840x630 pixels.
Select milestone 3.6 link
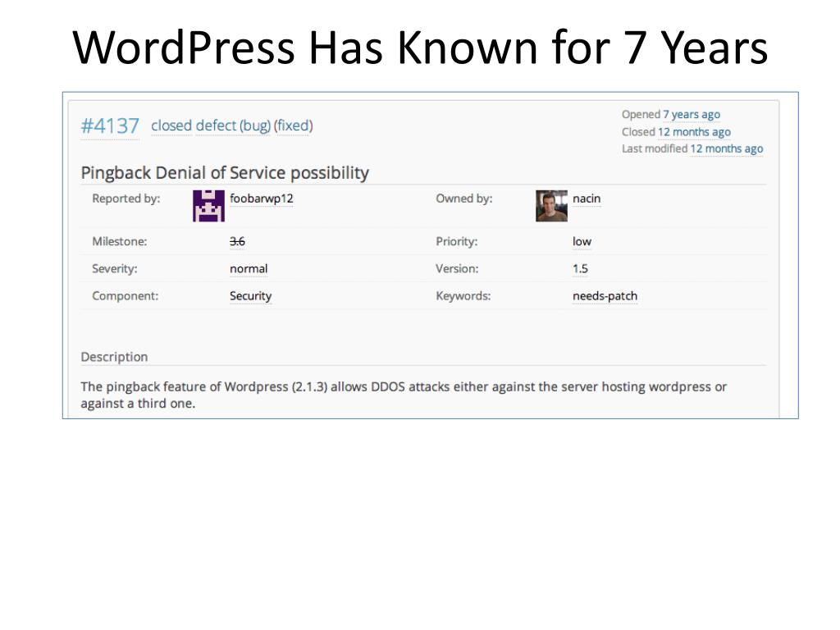coord(237,242)
